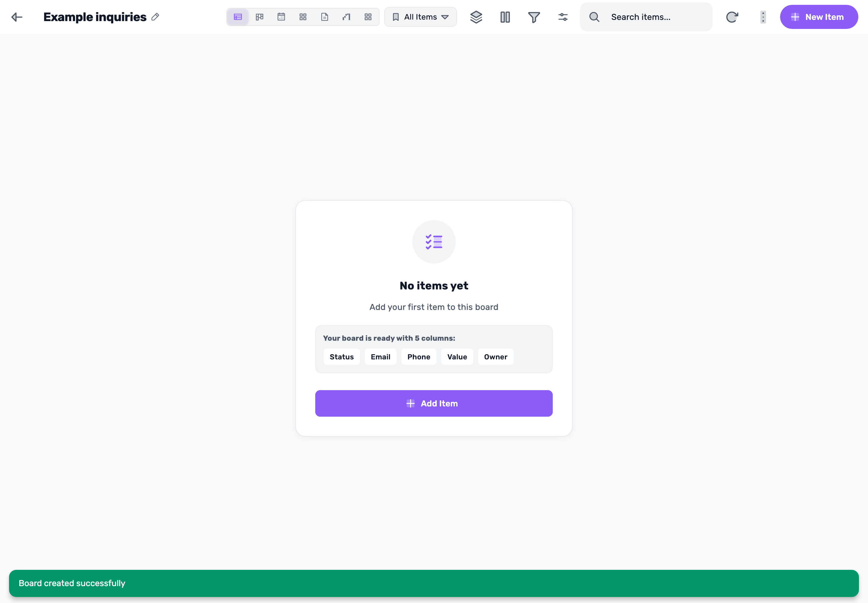Open the calendar view

point(281,17)
